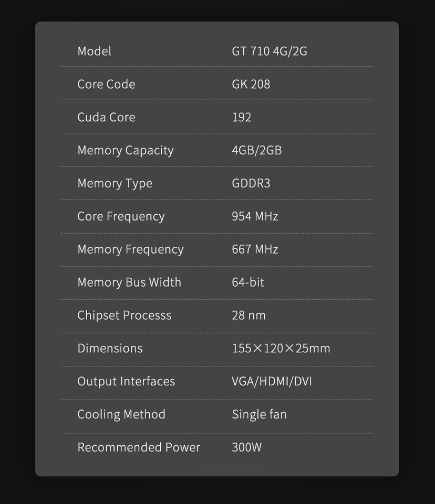435x504 pixels.
Task: Click the Memory Capacity label
Action: coord(125,151)
